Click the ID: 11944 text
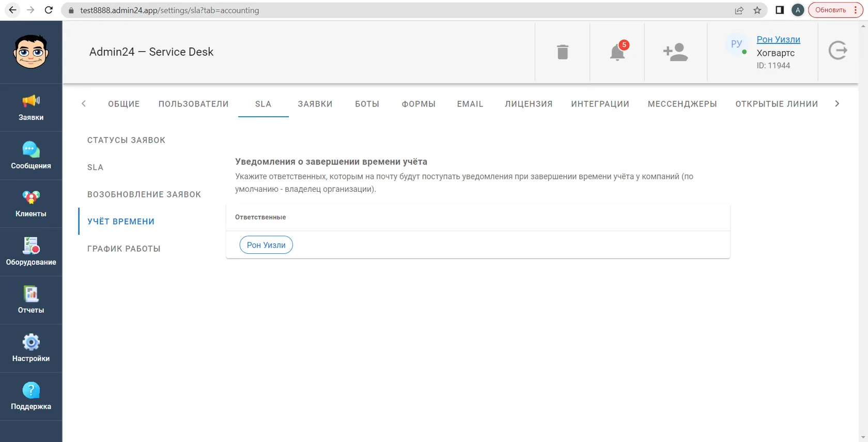This screenshot has width=868, height=442. coord(773,66)
